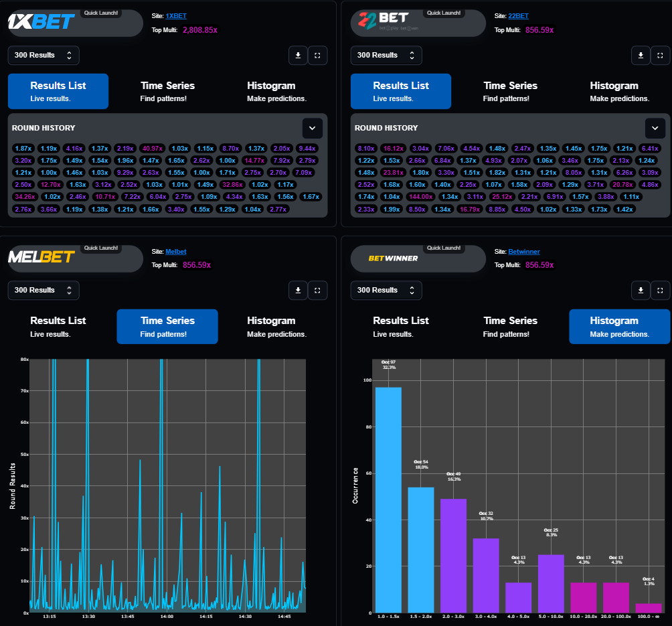Viewport: 672px width, 626px height.
Task: Switch 1XBET panel to Time Series tab
Action: (x=167, y=91)
